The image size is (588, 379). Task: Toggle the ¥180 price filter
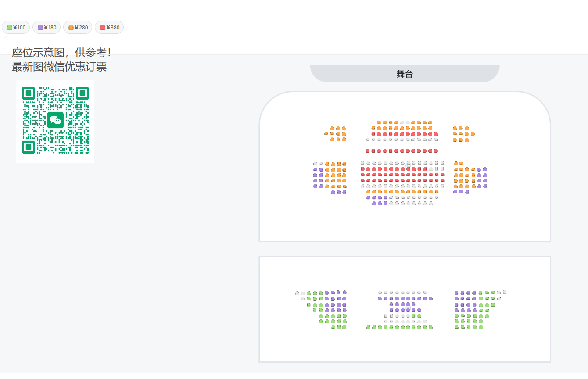(x=47, y=28)
